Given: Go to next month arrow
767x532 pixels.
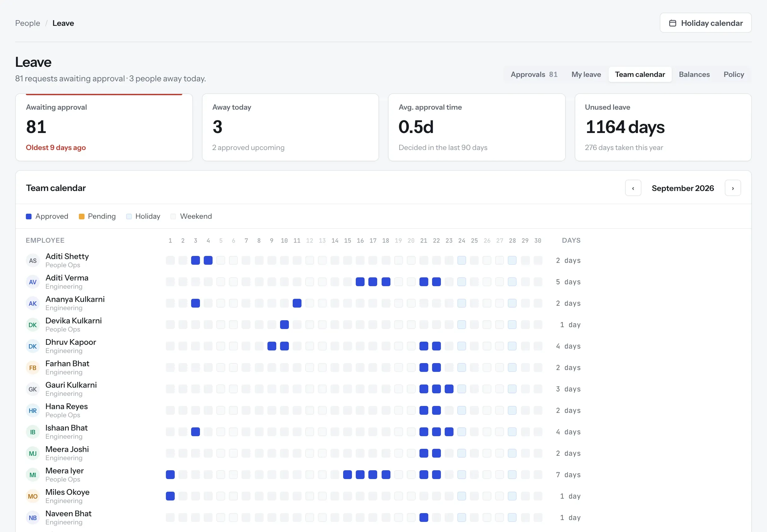Looking at the screenshot, I should click(733, 188).
